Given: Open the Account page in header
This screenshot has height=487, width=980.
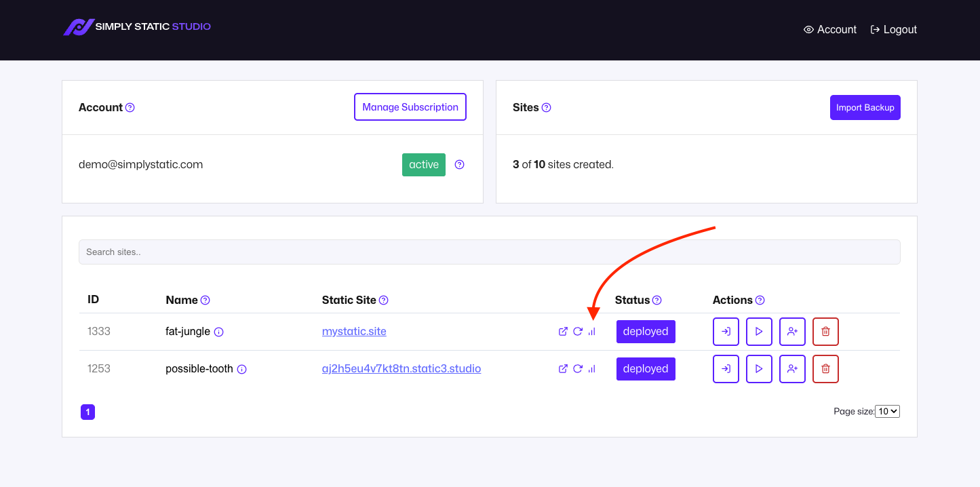Looking at the screenshot, I should pyautogui.click(x=830, y=30).
